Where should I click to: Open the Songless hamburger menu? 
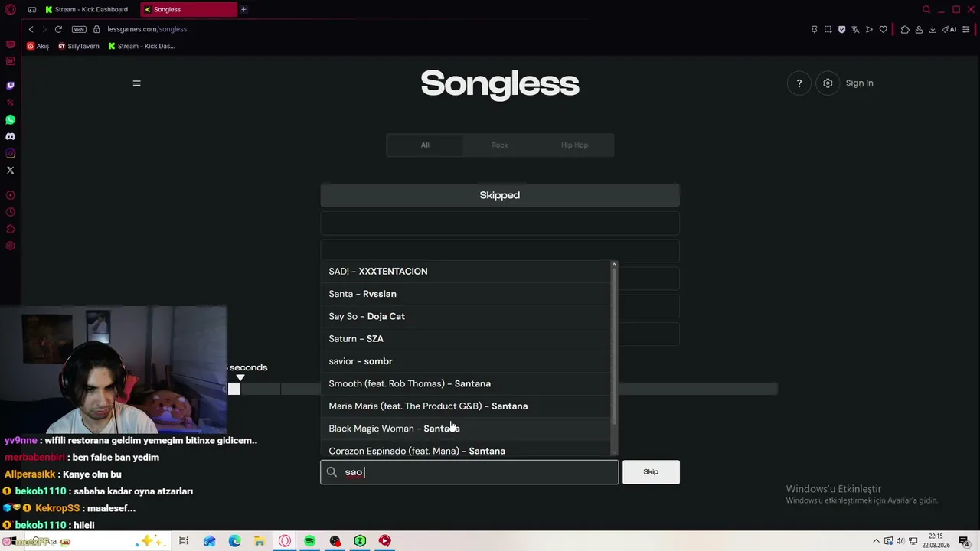[x=137, y=83]
